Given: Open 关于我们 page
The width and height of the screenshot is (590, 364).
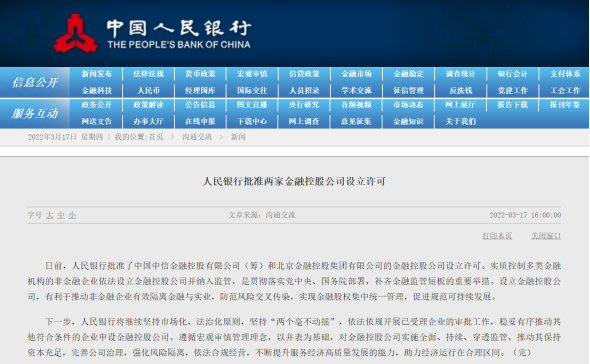Looking at the screenshot, I should pyautogui.click(x=461, y=121).
